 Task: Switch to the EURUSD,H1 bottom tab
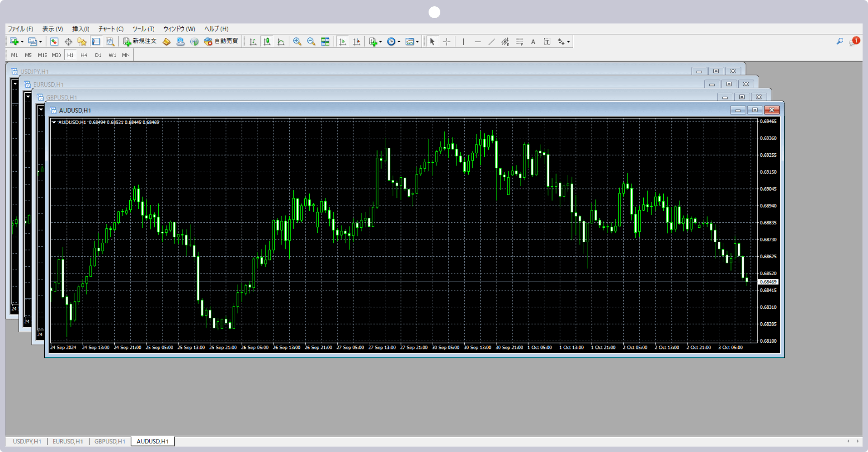pos(68,441)
